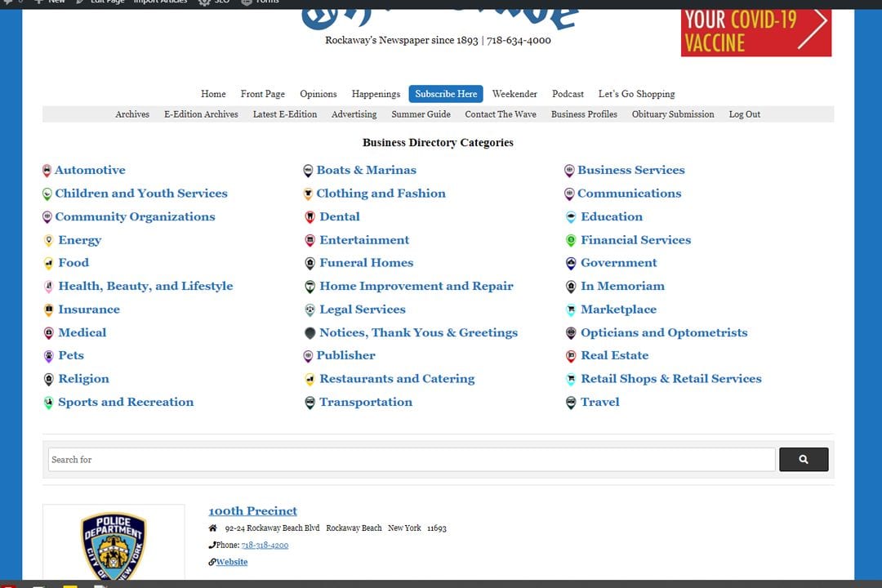
Task: Click the Financial Services green pin icon
Action: point(570,241)
